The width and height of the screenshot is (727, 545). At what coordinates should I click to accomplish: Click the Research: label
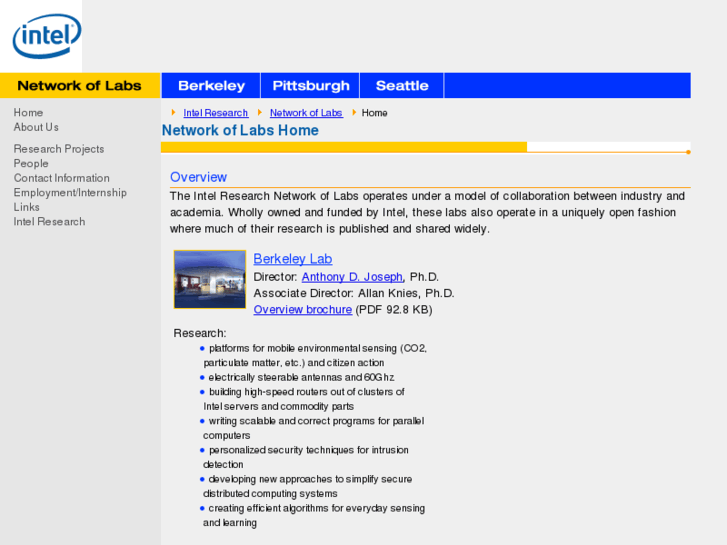tap(200, 333)
